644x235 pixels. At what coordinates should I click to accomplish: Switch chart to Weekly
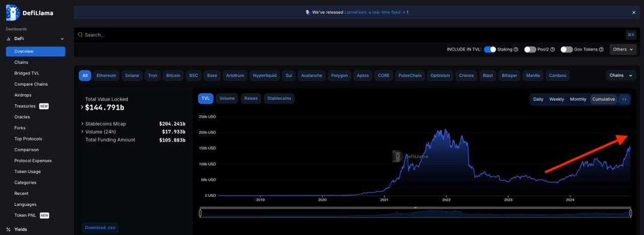(556, 99)
